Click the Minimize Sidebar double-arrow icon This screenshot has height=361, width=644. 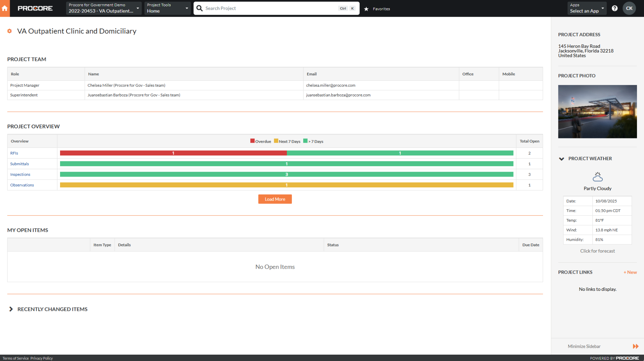point(636,346)
